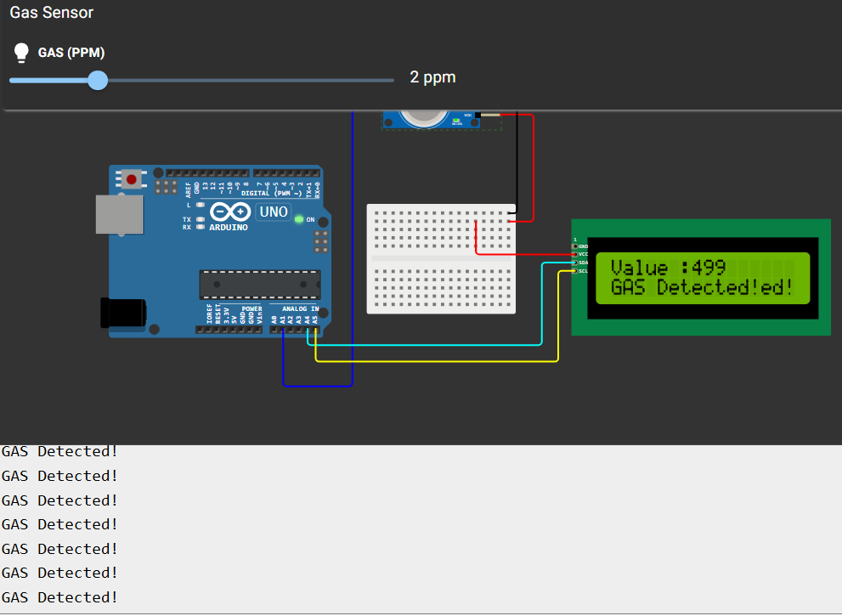Image resolution: width=842 pixels, height=616 pixels.
Task: Click the TX LED indicator on the Arduino
Action: tap(199, 219)
